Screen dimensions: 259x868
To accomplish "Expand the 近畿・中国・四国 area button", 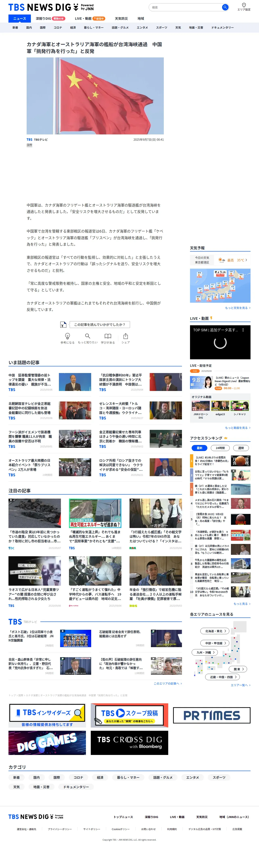I will [x=222, y=677].
